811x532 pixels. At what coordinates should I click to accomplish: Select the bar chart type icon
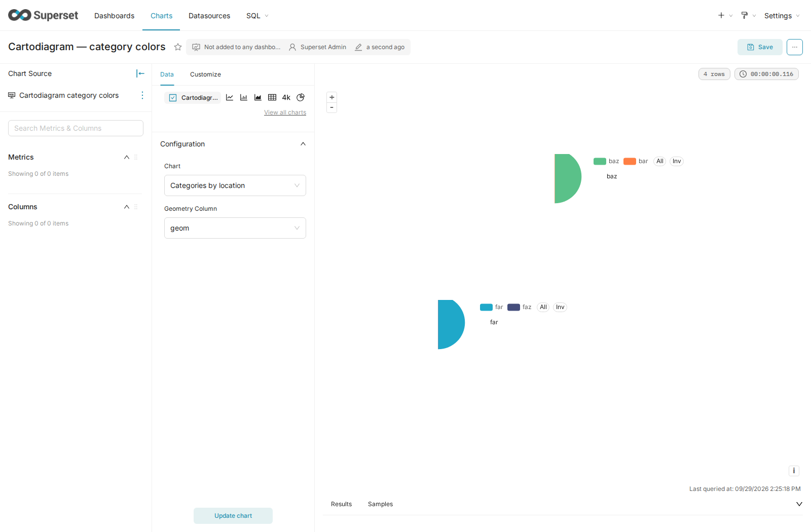pyautogui.click(x=244, y=97)
